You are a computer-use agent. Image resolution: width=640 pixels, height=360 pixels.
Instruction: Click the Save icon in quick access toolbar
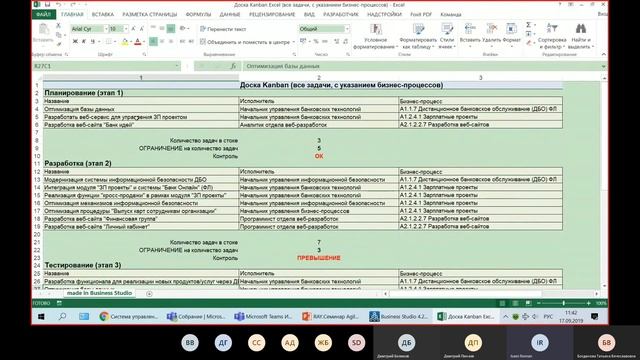[x=47, y=4]
